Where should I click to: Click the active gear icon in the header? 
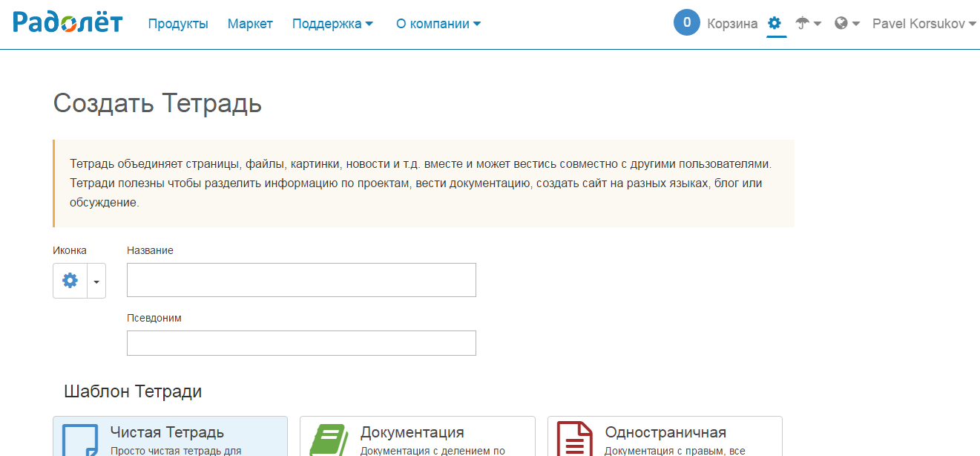click(x=775, y=23)
